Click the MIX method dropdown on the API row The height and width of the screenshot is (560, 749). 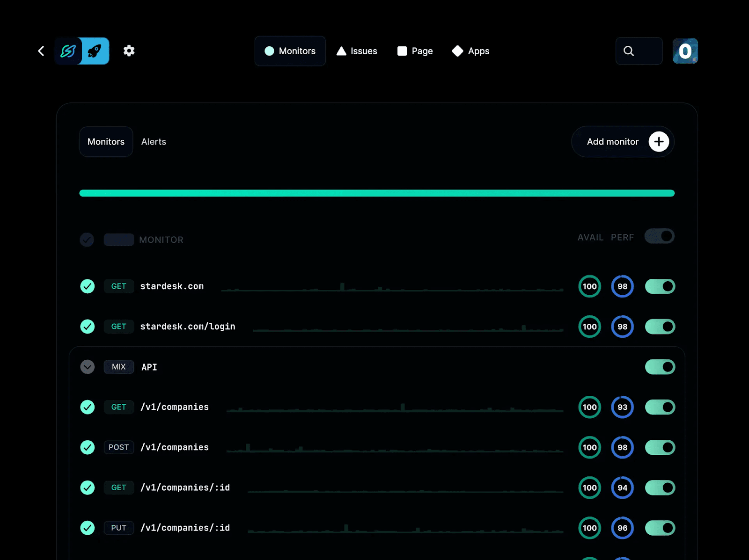pyautogui.click(x=118, y=367)
